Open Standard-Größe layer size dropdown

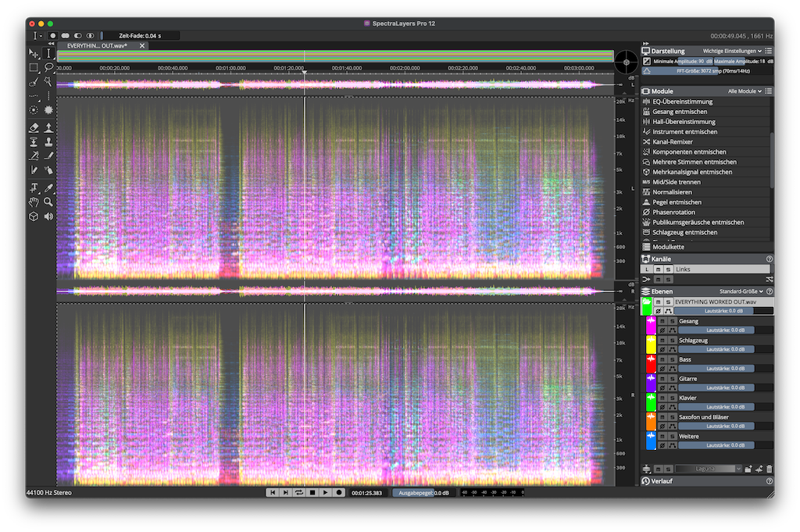(x=741, y=291)
